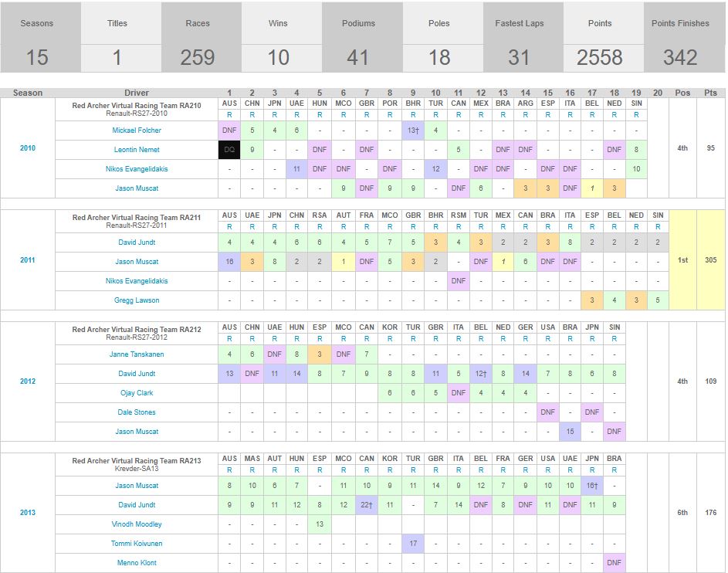
Task: Open the R link under 2010 AUS
Action: (229, 114)
